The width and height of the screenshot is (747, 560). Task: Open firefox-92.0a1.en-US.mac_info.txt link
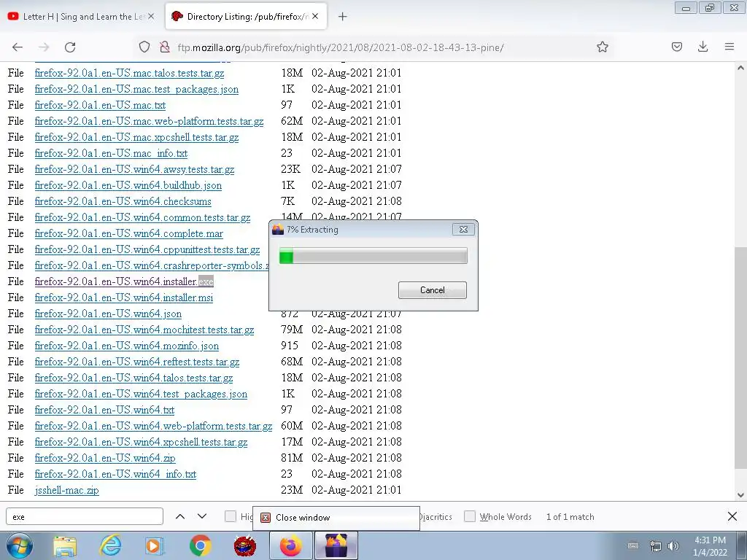pos(111,153)
